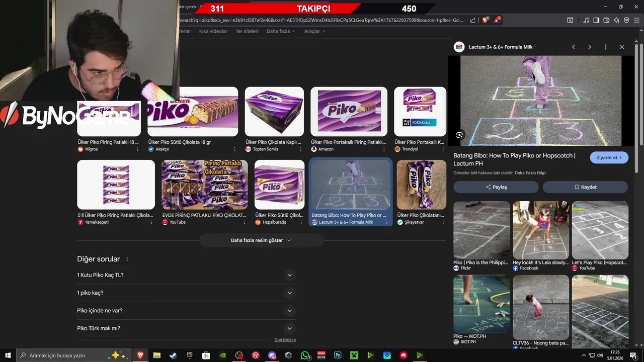This screenshot has height=362, width=644.
Task: Open 'Ülker Piko Çikolata Kaplı' Toptan Servis thumbnail
Action: click(x=274, y=112)
